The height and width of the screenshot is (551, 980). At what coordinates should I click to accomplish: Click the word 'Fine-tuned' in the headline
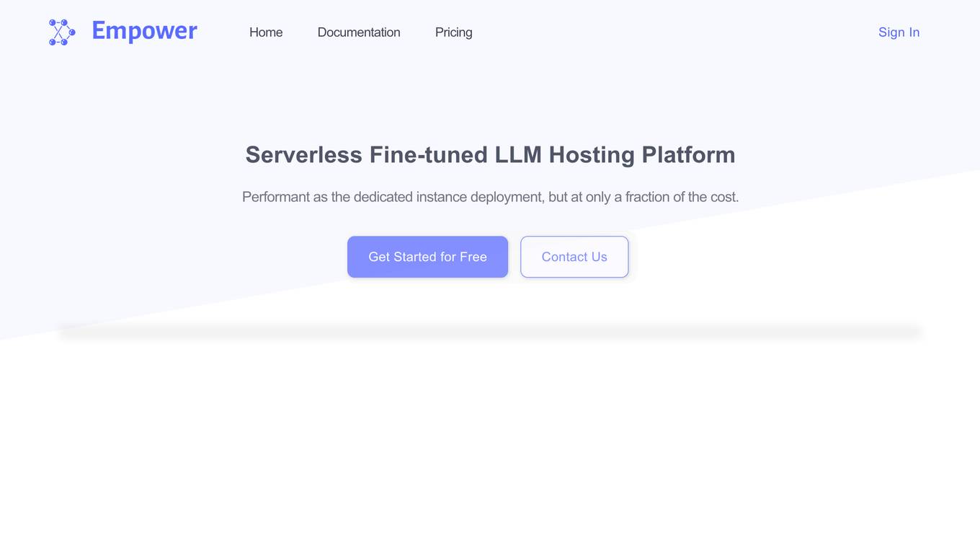428,154
